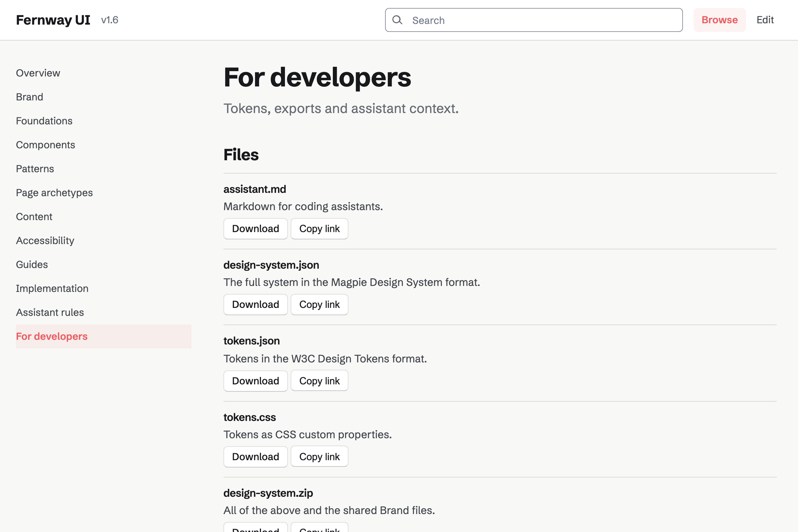Click the search magnifier icon

pos(397,20)
